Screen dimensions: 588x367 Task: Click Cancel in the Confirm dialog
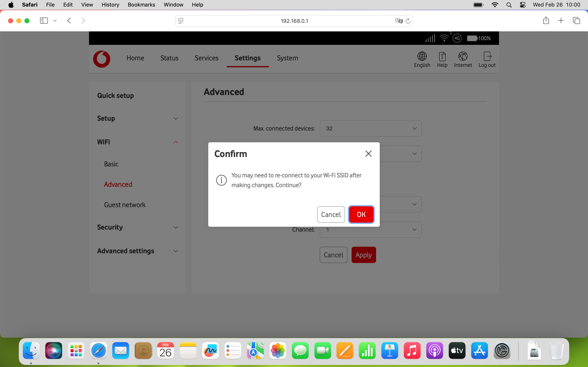pyautogui.click(x=331, y=214)
